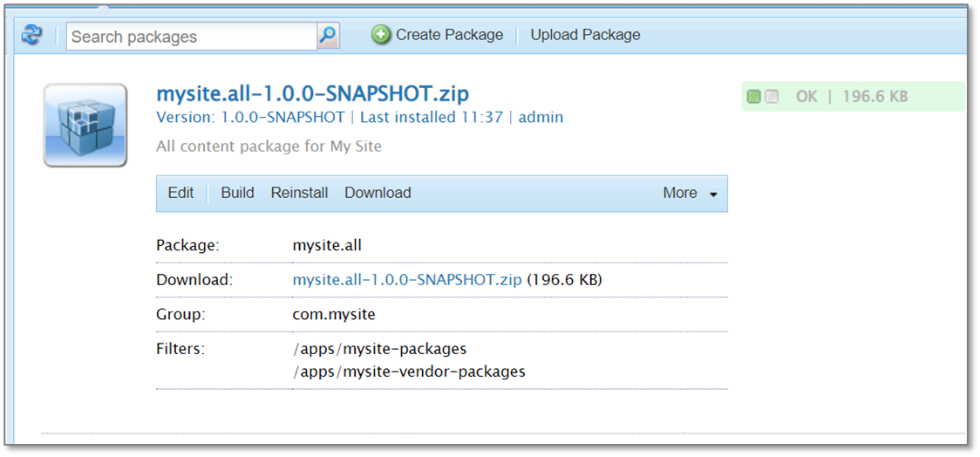
Task: Expand the More dropdown menu
Action: tap(690, 194)
